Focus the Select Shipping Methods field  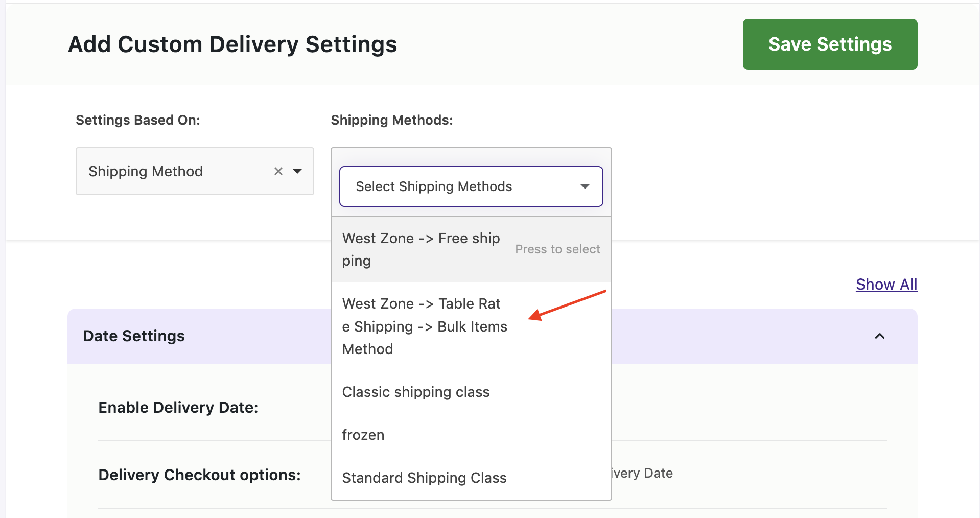tap(433, 186)
